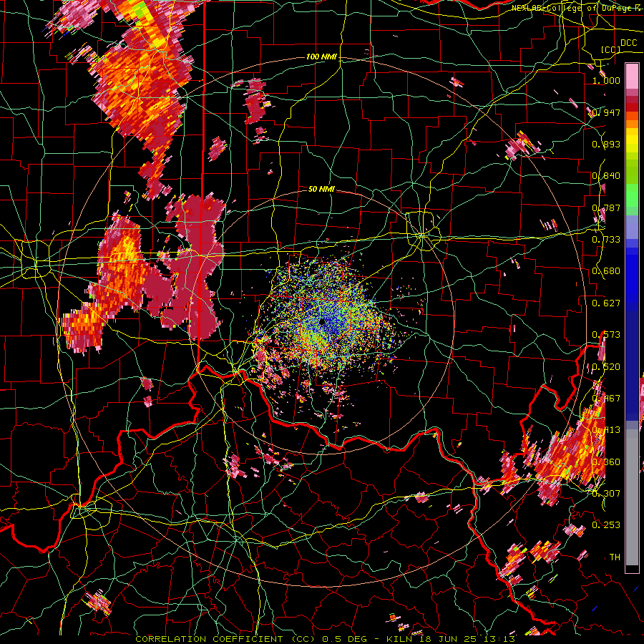Click the black radar site dot at center

(323, 321)
